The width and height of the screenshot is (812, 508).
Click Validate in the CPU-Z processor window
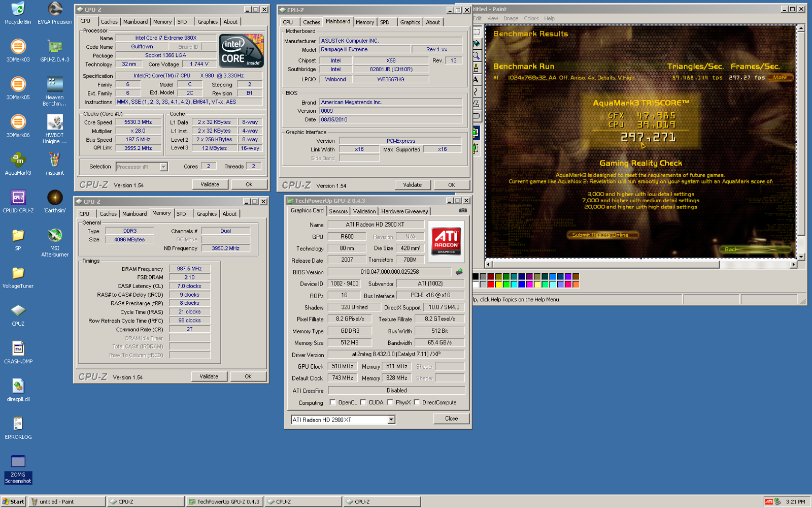(210, 184)
